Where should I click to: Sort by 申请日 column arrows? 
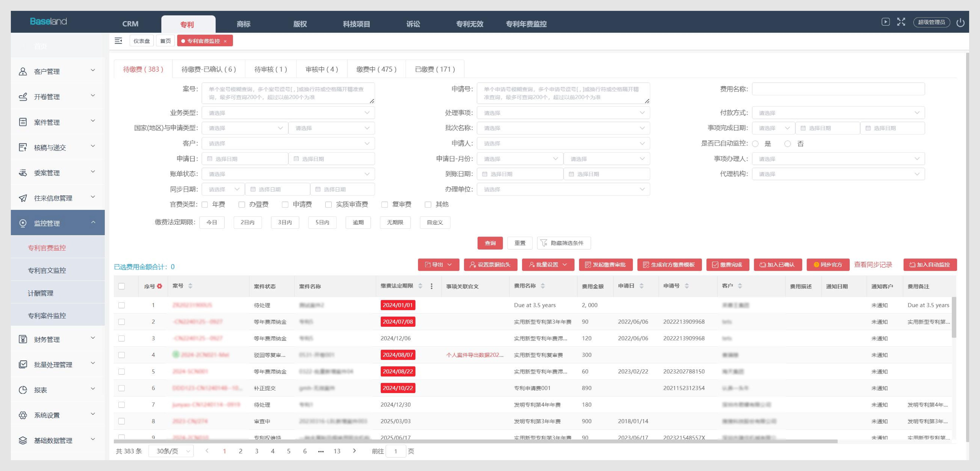coord(641,286)
